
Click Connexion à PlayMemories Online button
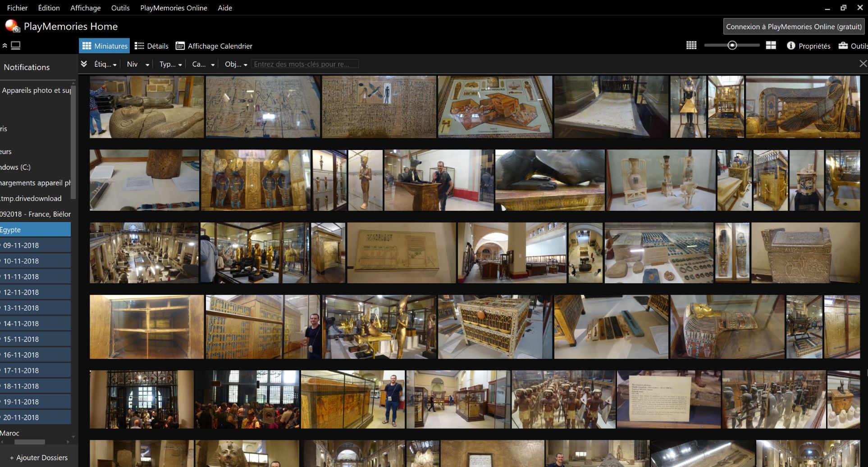[794, 27]
